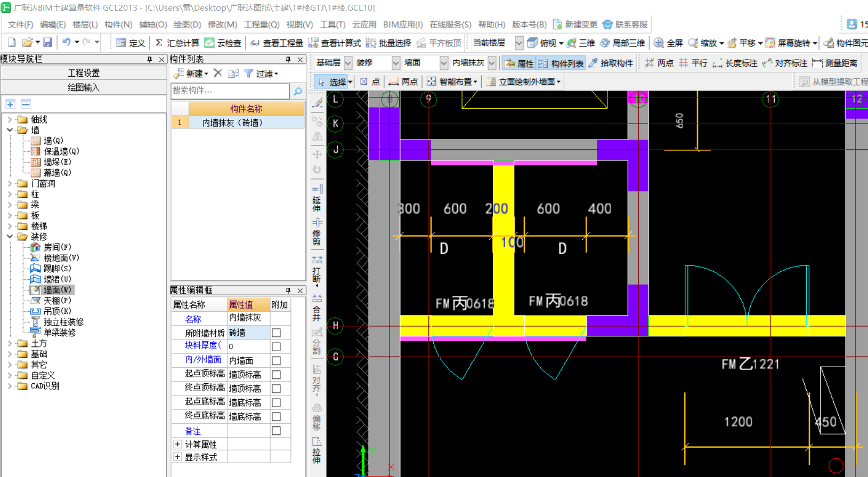Click the search magnifier in component list
Viewport: 868px width, 477px height.
(x=298, y=91)
